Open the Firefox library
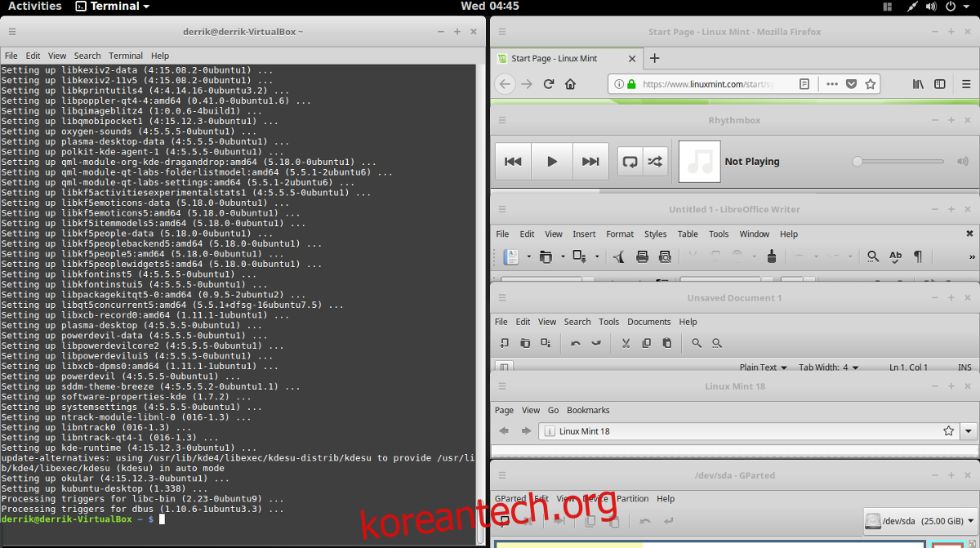The image size is (980, 548). (918, 84)
